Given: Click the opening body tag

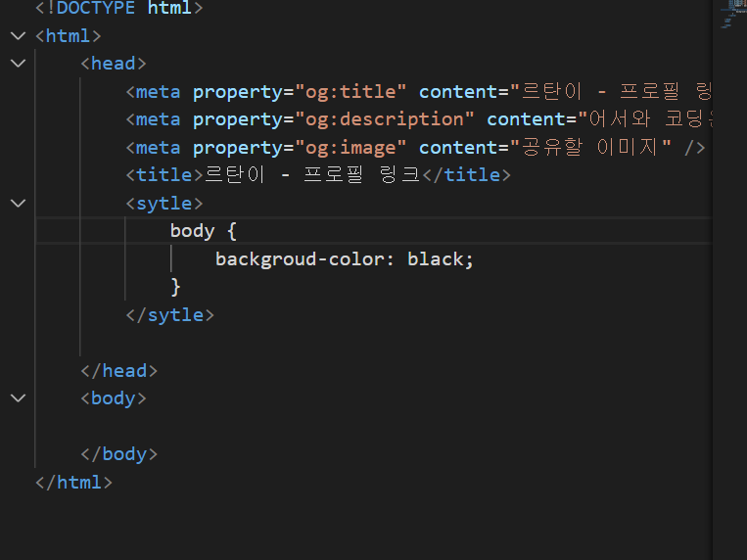Looking at the screenshot, I should click(114, 397).
